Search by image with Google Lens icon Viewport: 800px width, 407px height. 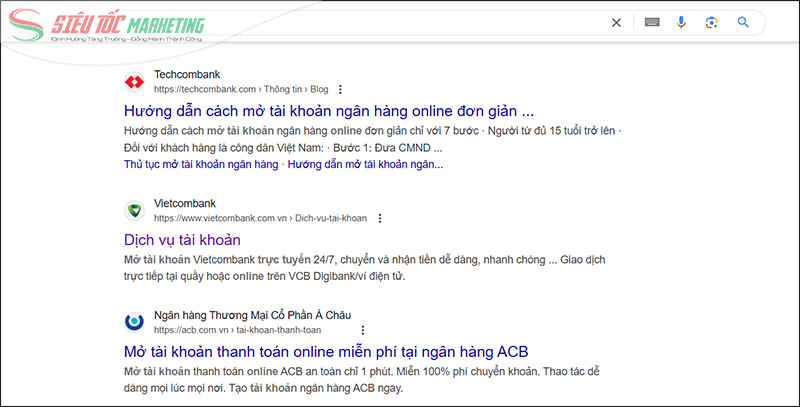pyautogui.click(x=711, y=23)
